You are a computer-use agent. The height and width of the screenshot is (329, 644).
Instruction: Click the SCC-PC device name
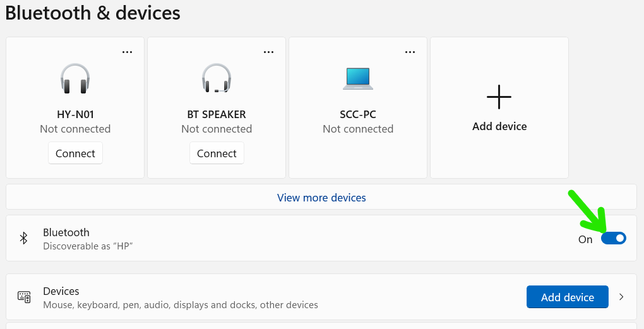pos(358,114)
